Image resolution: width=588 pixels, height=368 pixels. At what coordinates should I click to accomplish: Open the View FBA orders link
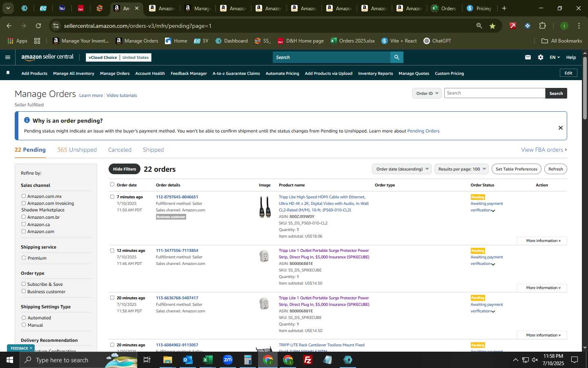[x=544, y=150]
